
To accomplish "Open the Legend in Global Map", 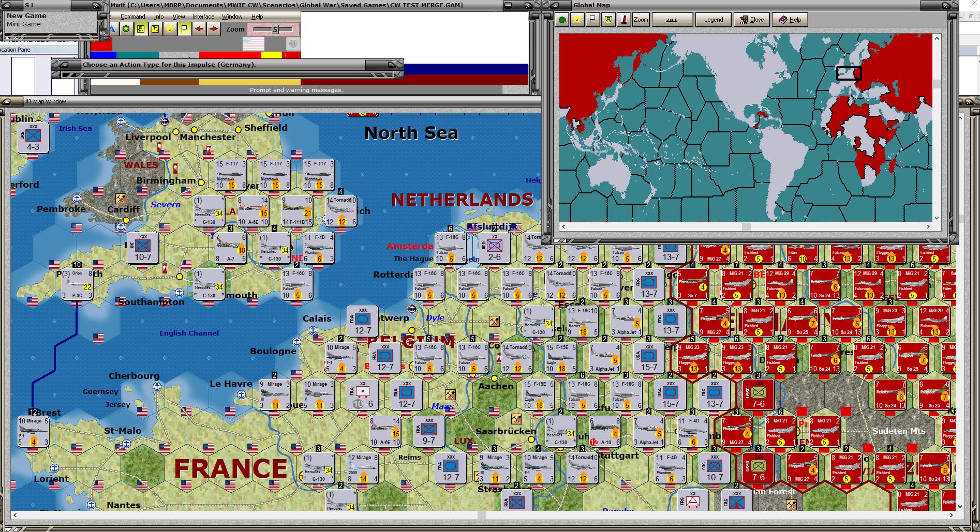I will tap(714, 20).
